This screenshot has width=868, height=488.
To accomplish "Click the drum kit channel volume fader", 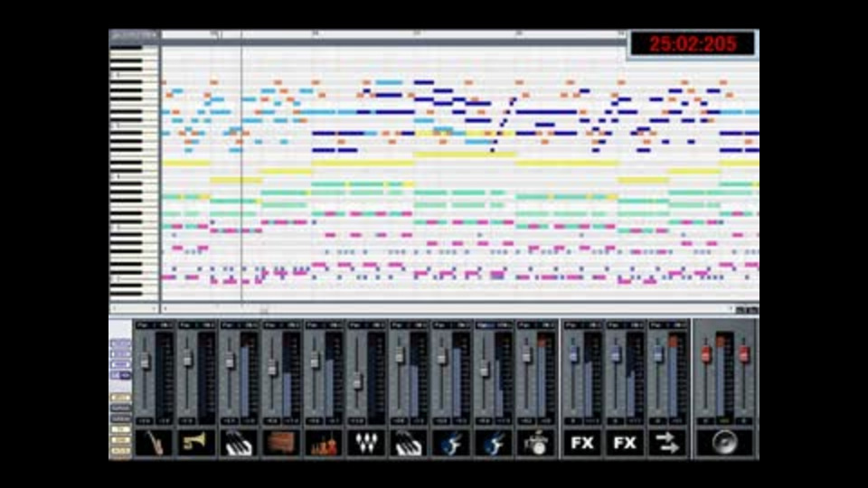I will (527, 354).
